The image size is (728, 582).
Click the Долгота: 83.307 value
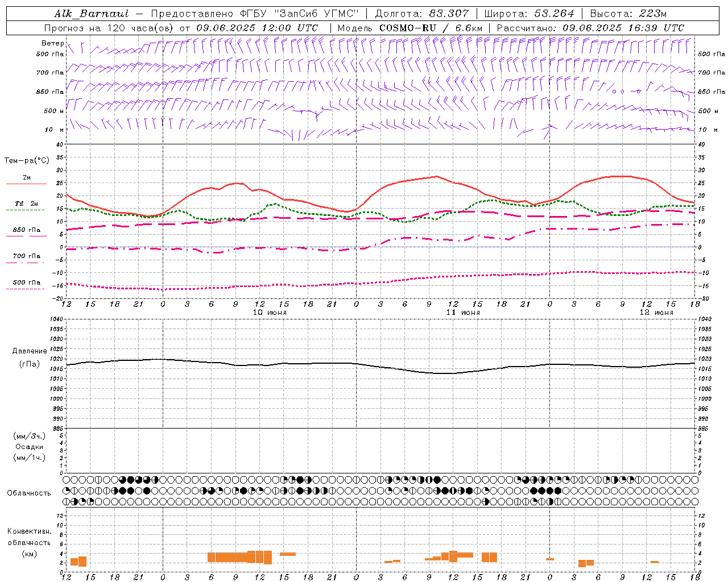[x=421, y=14]
